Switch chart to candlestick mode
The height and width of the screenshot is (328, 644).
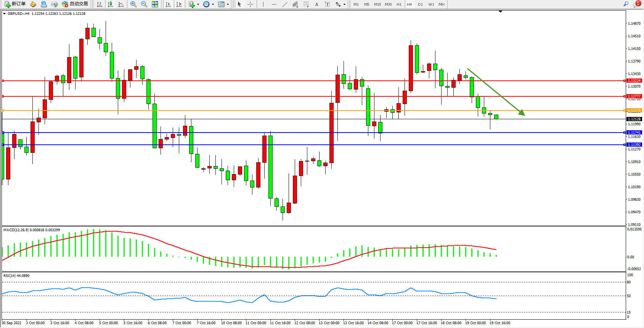110,4
